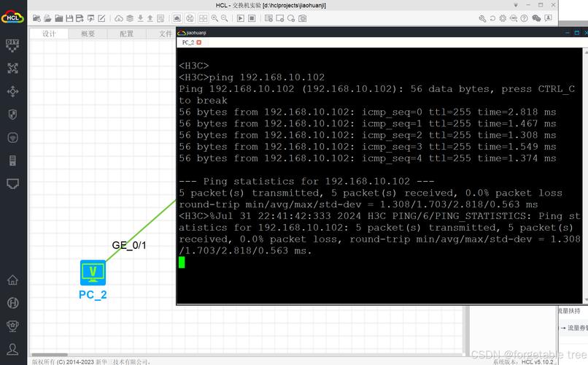This screenshot has width=588, height=365.
Task: Click the copyright 2014-2023 status text
Action: [91, 362]
